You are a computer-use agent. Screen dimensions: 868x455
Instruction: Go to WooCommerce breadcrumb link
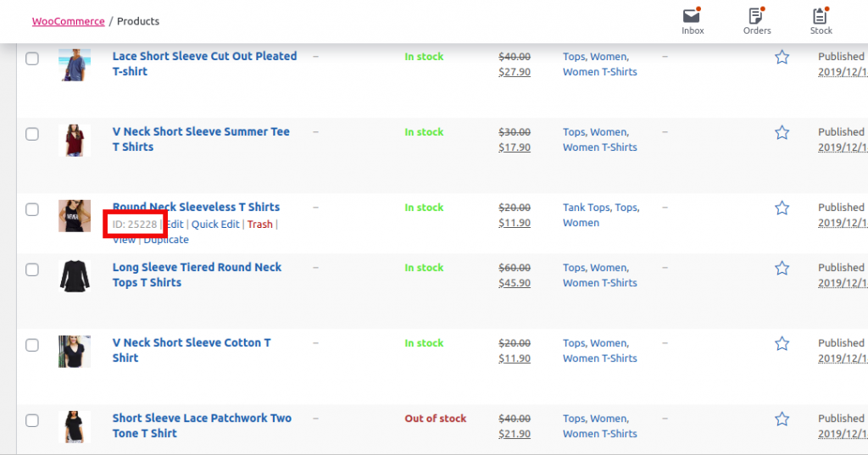tap(68, 21)
